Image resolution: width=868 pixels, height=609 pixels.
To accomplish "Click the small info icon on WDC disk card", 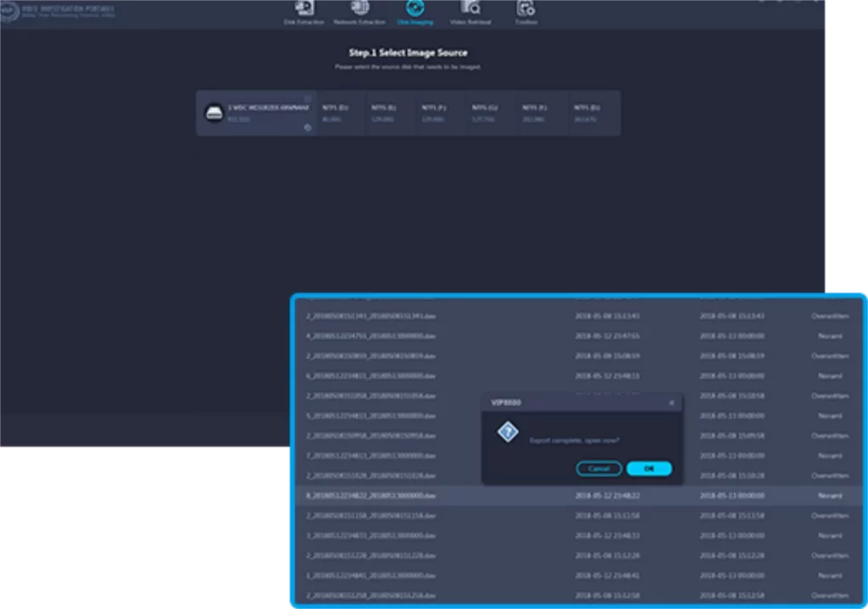I will coord(308,128).
